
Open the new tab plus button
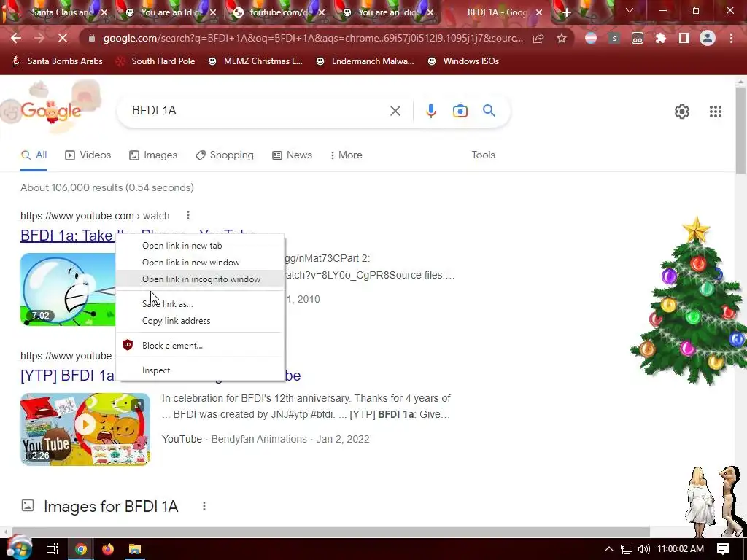(x=566, y=12)
